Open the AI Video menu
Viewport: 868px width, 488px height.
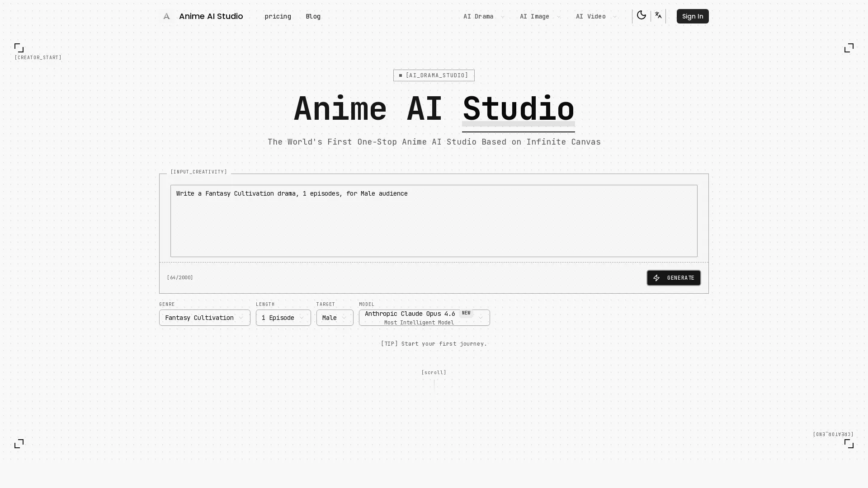tap(594, 16)
